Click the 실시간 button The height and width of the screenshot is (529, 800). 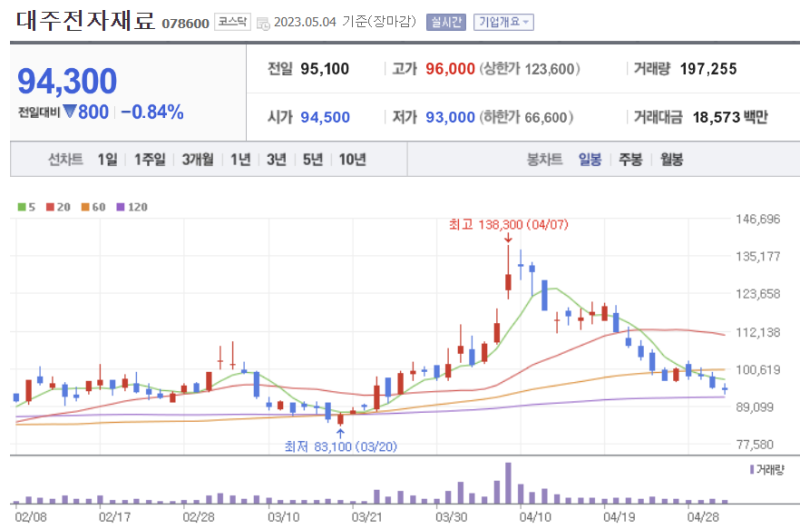point(446,22)
